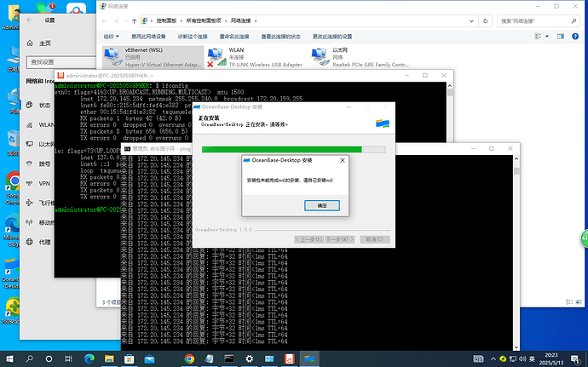Select the WLAN adapter
The image size is (588, 367).
[x=255, y=57]
